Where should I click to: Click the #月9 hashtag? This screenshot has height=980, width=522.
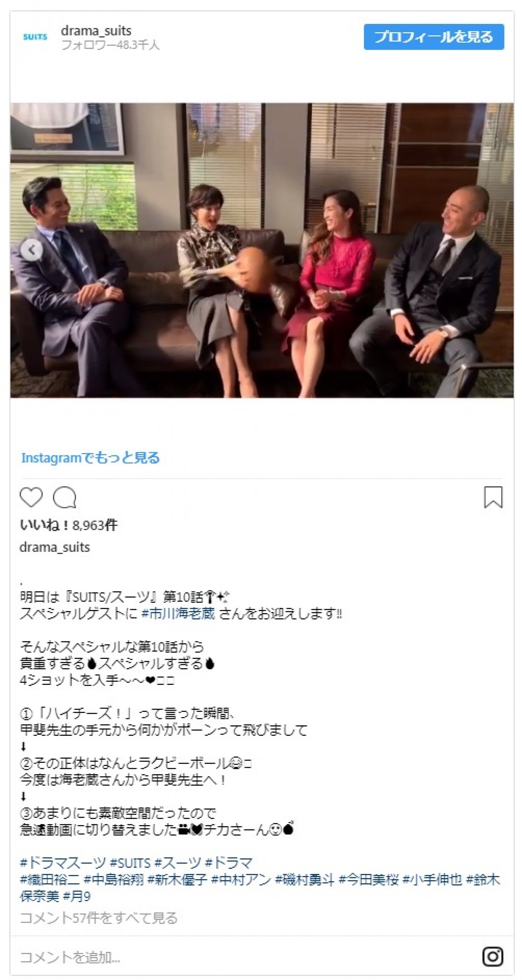77,896
